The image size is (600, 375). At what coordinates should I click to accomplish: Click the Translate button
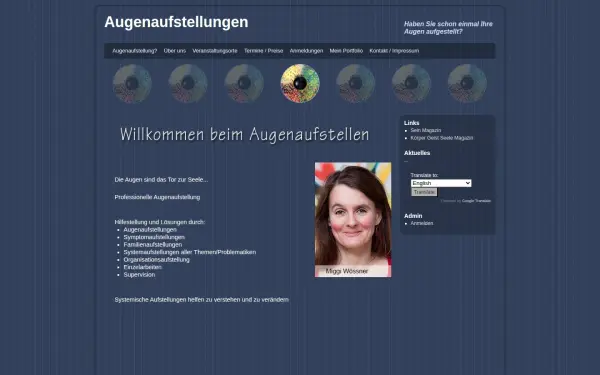(424, 192)
